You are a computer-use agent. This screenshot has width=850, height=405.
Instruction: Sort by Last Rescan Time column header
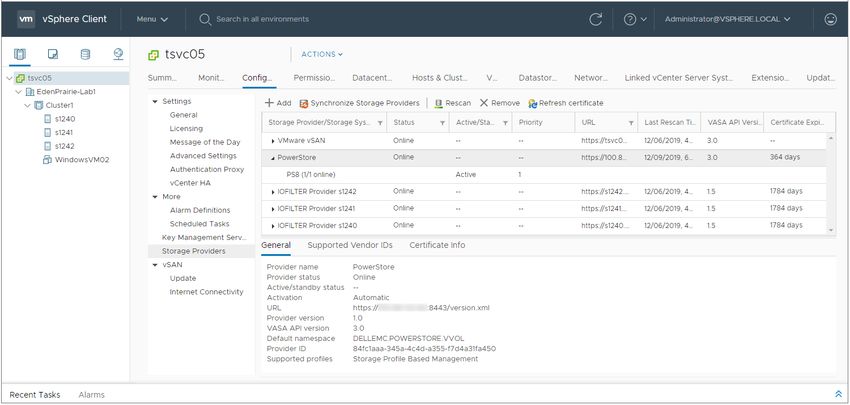coord(669,123)
